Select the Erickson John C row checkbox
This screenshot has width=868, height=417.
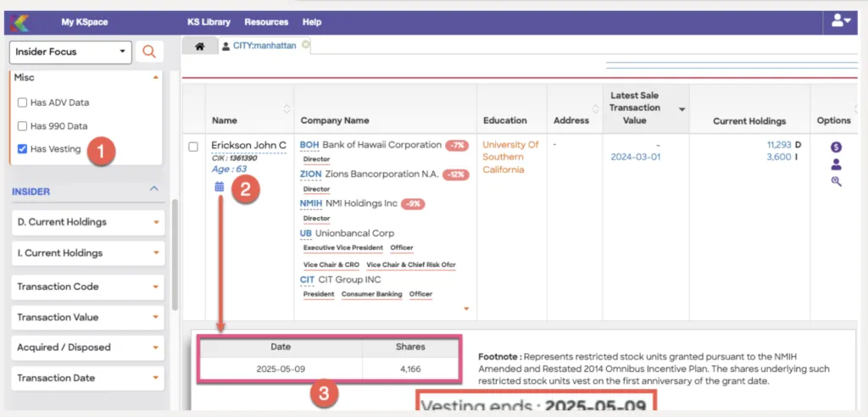click(x=193, y=147)
